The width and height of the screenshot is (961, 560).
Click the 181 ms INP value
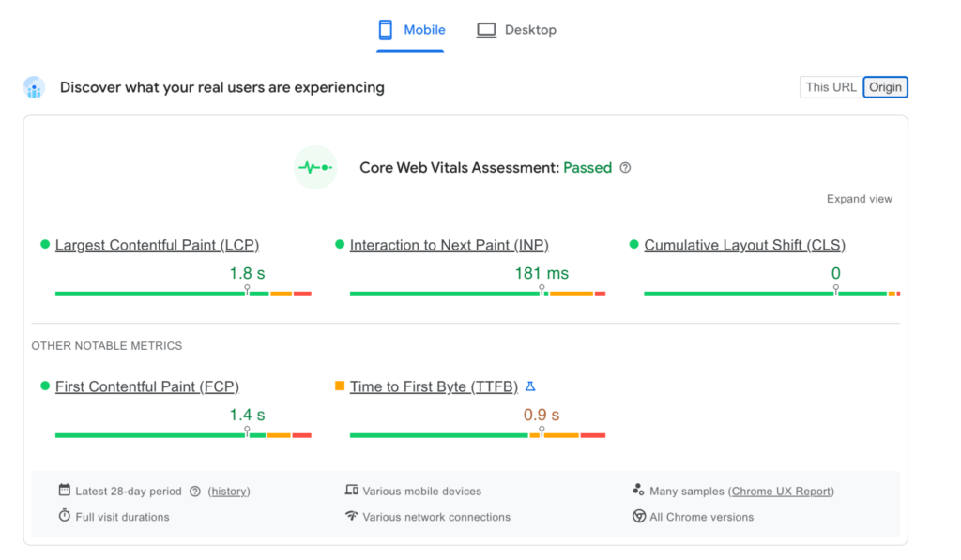542,273
